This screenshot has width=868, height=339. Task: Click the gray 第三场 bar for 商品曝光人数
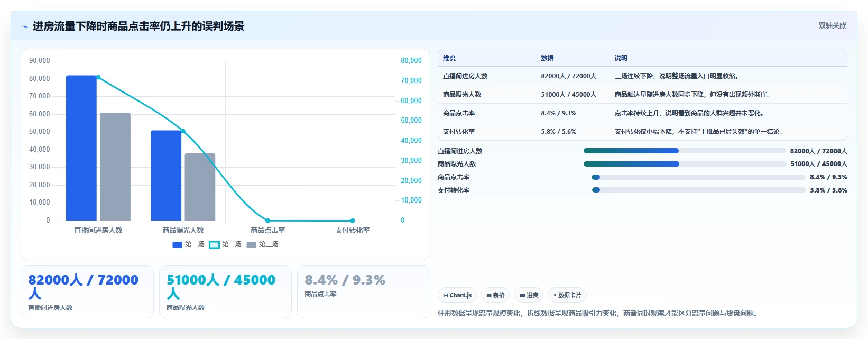point(200,187)
